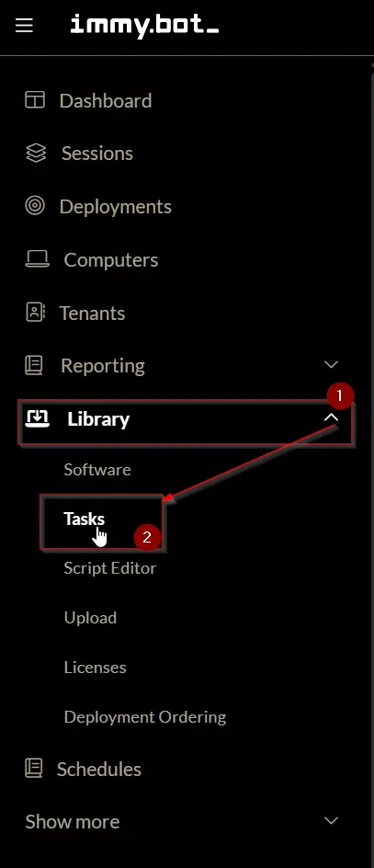Click the Tenants contact badge icon
The width and height of the screenshot is (374, 868).
tap(35, 313)
